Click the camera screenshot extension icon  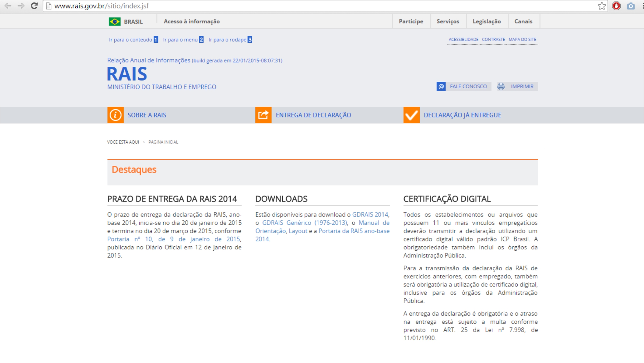point(631,6)
